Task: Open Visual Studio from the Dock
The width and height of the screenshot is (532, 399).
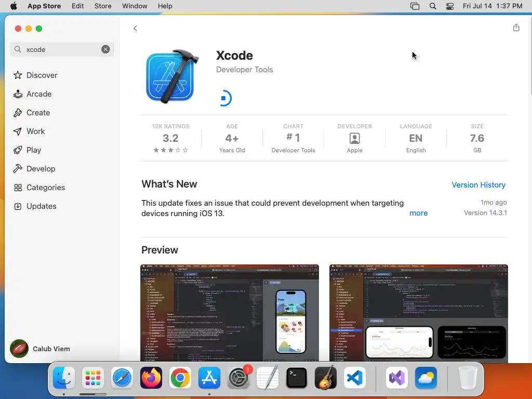Action: tap(396, 377)
